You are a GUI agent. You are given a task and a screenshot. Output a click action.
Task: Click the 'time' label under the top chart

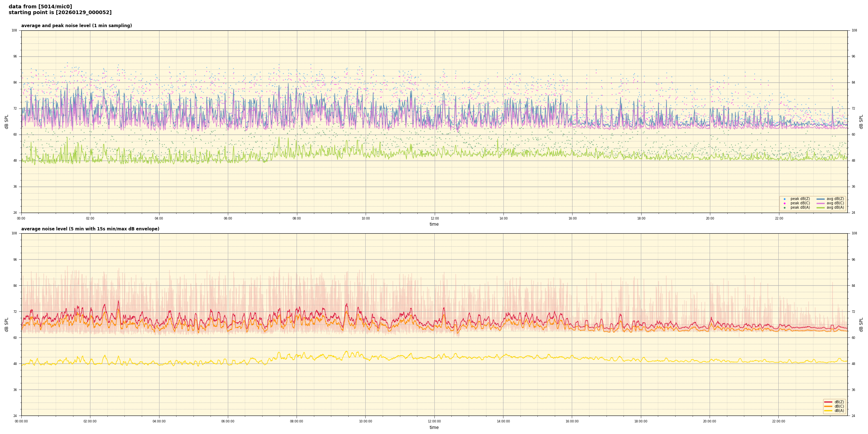pos(434,224)
